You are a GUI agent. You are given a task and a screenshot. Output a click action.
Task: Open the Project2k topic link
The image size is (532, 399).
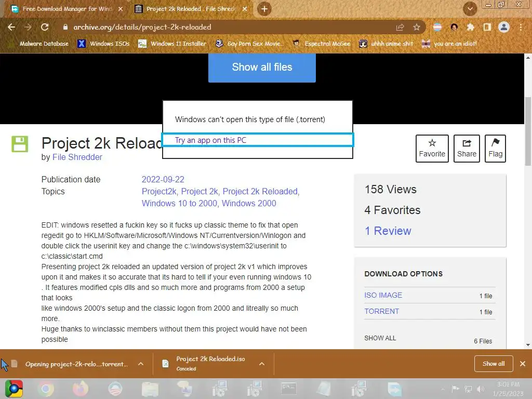159,191
